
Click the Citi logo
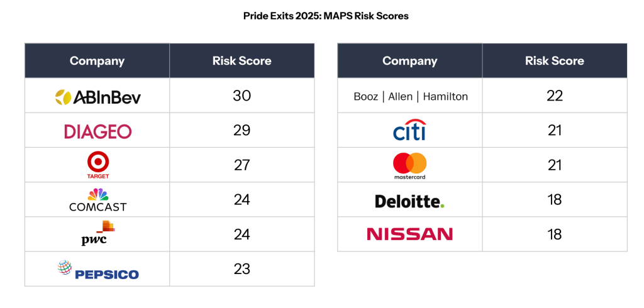(x=409, y=130)
